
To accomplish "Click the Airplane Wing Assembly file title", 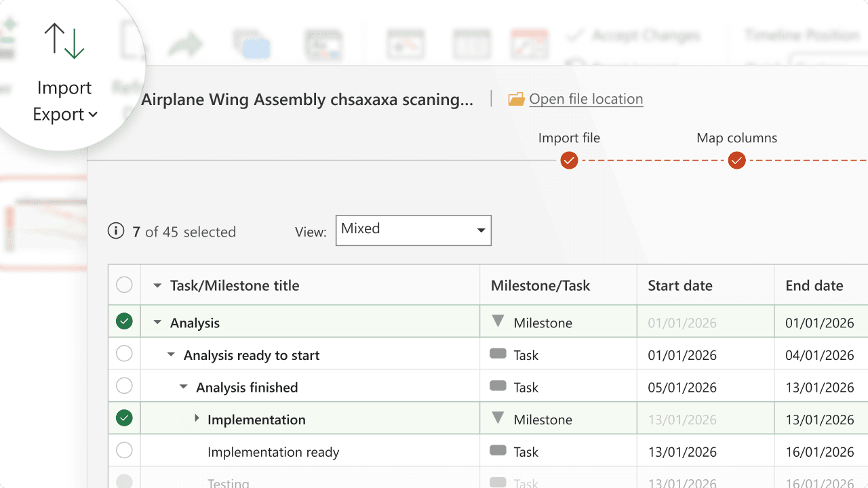I will (307, 100).
